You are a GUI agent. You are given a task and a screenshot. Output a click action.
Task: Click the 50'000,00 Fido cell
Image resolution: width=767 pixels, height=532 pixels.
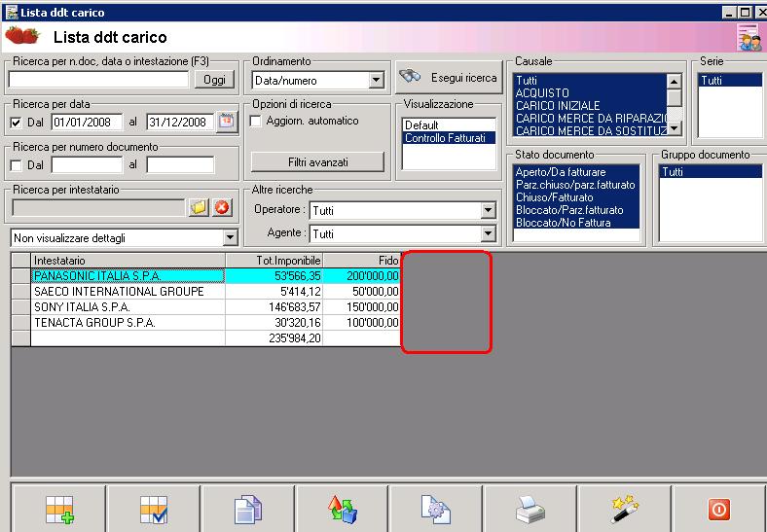tap(361, 292)
